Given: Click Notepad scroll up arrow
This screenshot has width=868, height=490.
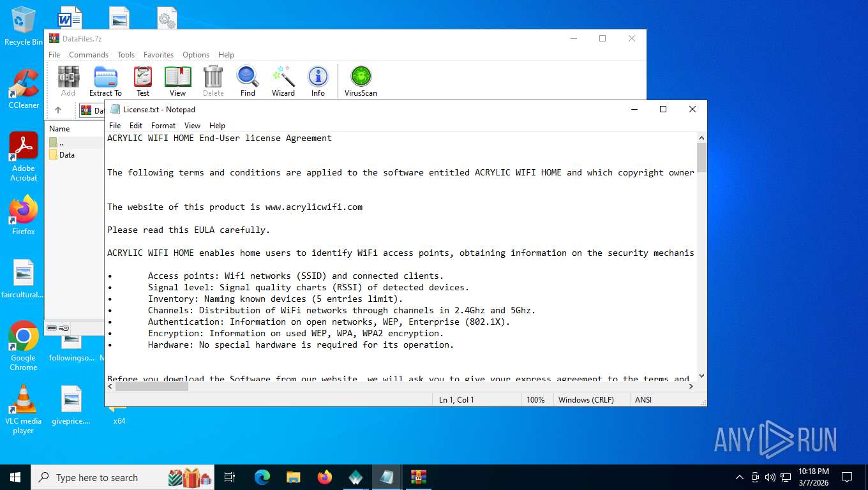Looking at the screenshot, I should pyautogui.click(x=701, y=138).
